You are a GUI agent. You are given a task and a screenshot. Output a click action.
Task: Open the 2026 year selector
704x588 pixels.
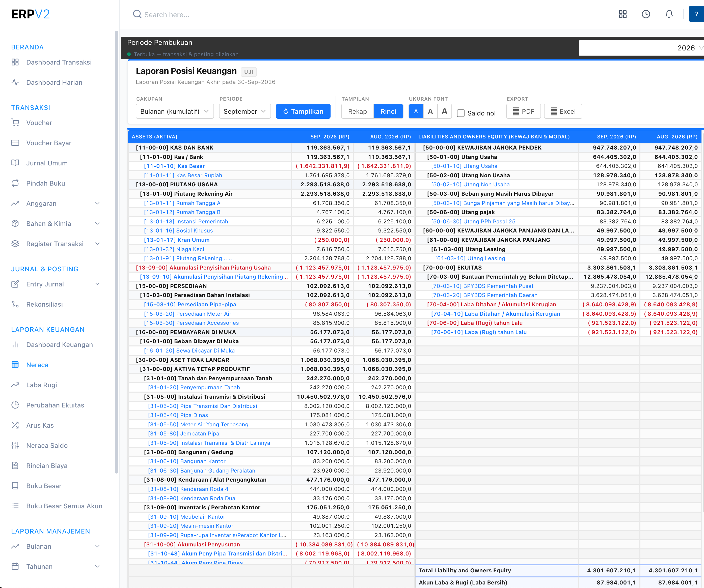(x=641, y=48)
